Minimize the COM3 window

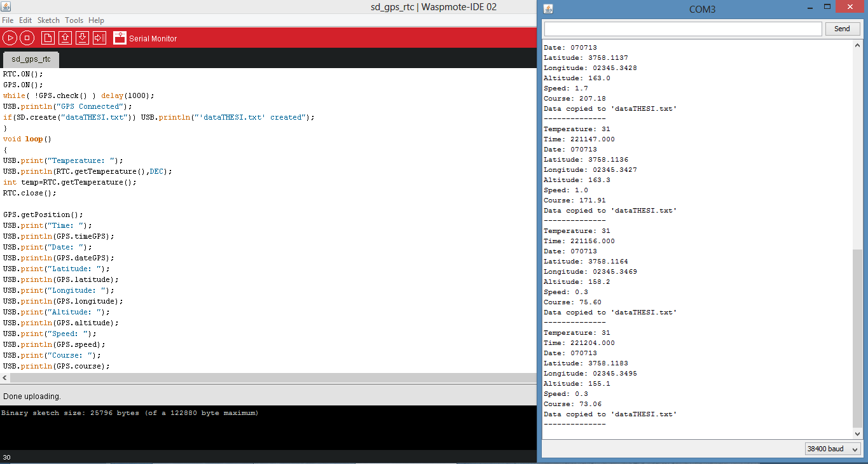pyautogui.click(x=810, y=8)
